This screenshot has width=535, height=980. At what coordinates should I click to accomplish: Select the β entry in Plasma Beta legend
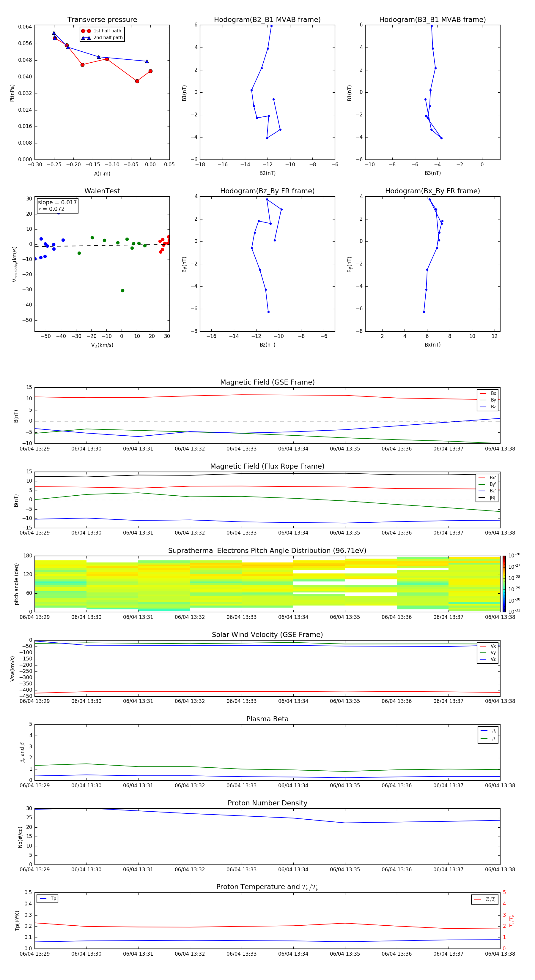coord(488,739)
